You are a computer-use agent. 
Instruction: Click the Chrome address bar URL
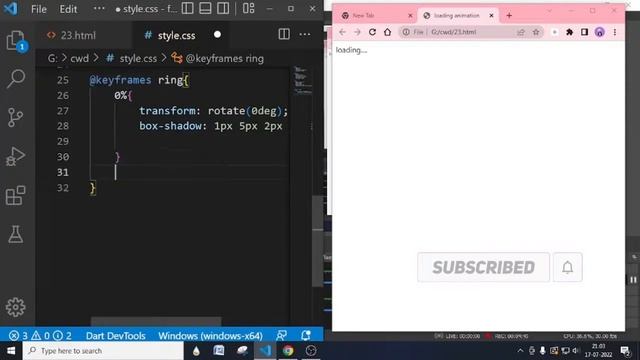point(453,32)
